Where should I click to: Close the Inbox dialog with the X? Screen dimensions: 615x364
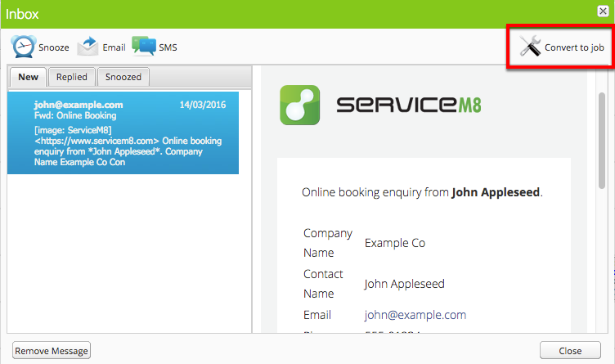click(x=603, y=11)
